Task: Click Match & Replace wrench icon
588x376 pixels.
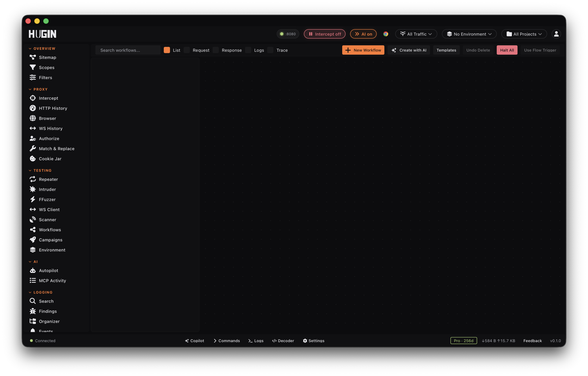Action: point(33,148)
